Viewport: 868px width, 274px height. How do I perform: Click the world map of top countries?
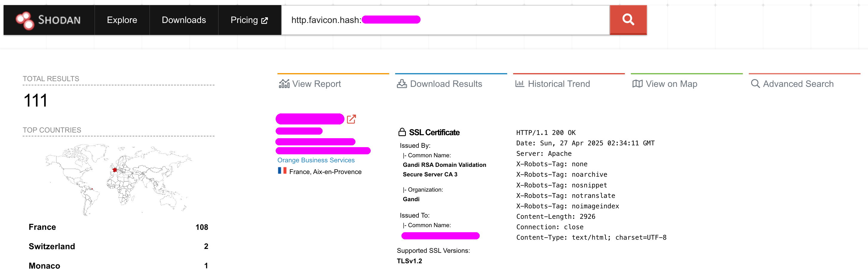click(119, 180)
